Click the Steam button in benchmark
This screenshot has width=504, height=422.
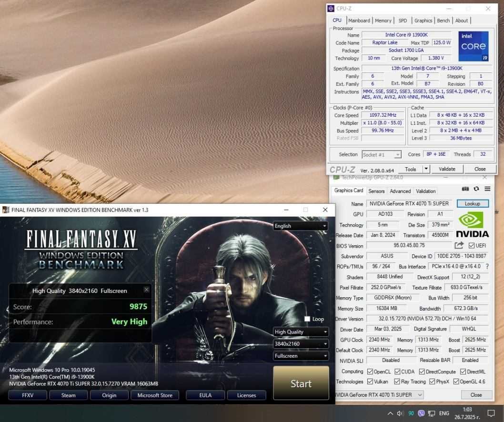tap(69, 395)
